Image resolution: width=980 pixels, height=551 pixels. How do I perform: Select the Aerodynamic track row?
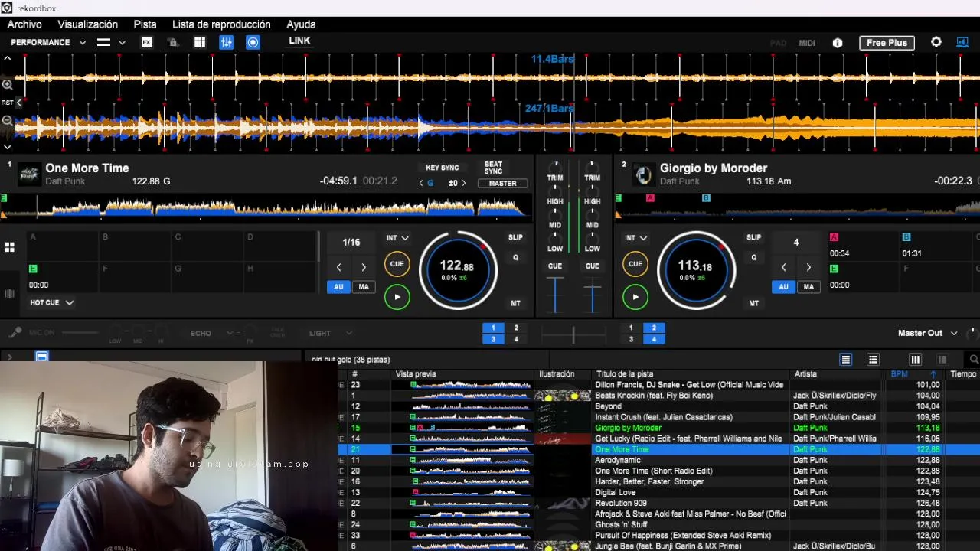[x=658, y=460]
